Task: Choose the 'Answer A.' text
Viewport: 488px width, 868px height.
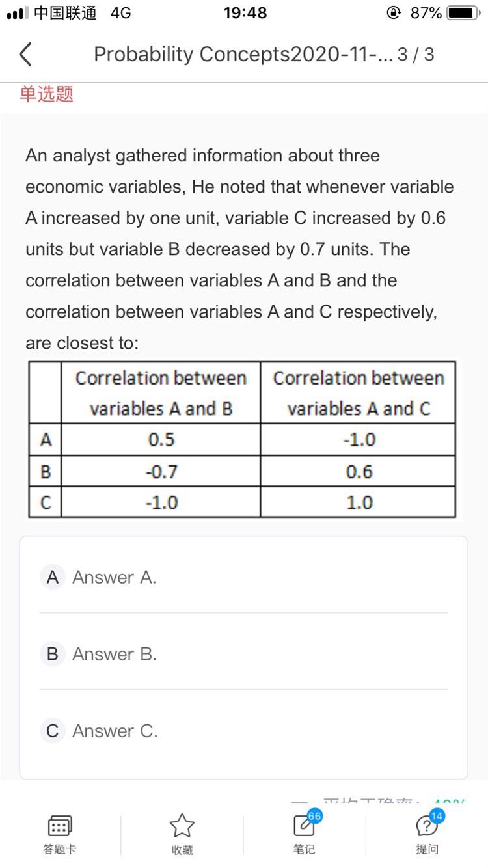Action: tap(115, 577)
